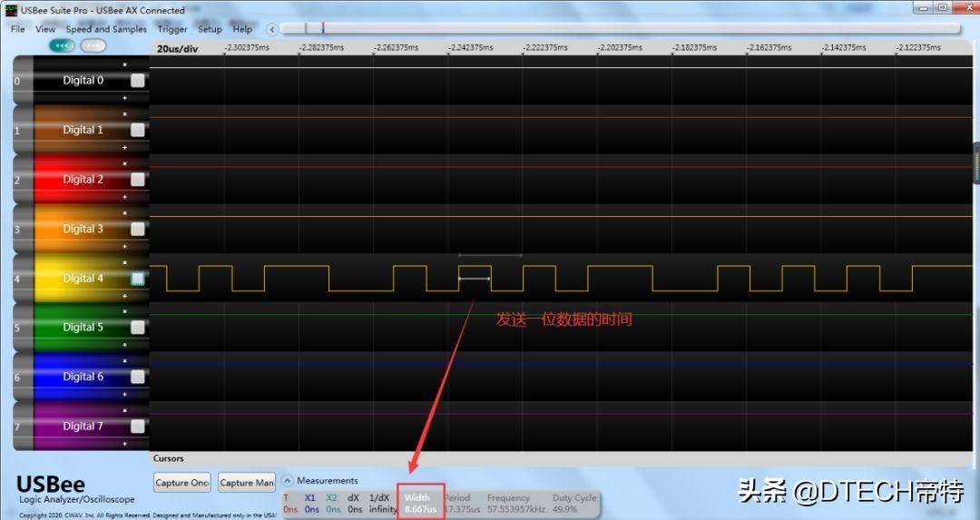Image resolution: width=980 pixels, height=520 pixels.
Task: Click the Width 8.667us measurement
Action: tap(421, 503)
